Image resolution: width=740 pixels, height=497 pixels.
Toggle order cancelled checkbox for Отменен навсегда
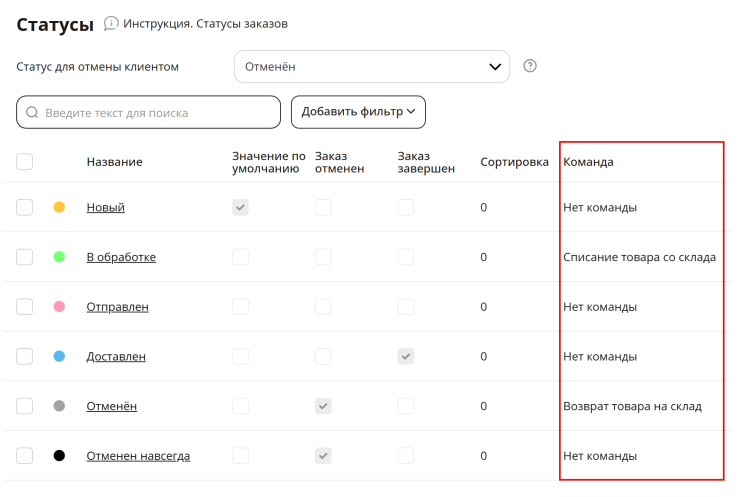click(x=323, y=456)
